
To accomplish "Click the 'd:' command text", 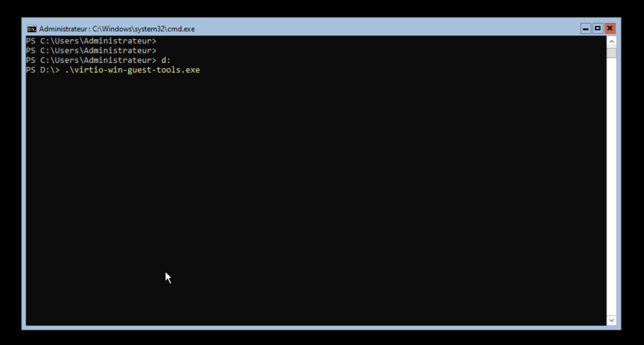I will [166, 60].
